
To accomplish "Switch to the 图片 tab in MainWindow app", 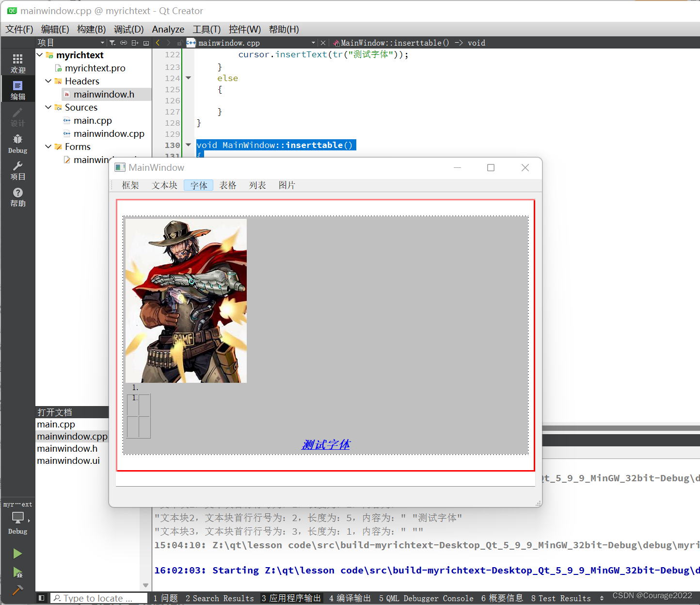I will click(x=287, y=185).
